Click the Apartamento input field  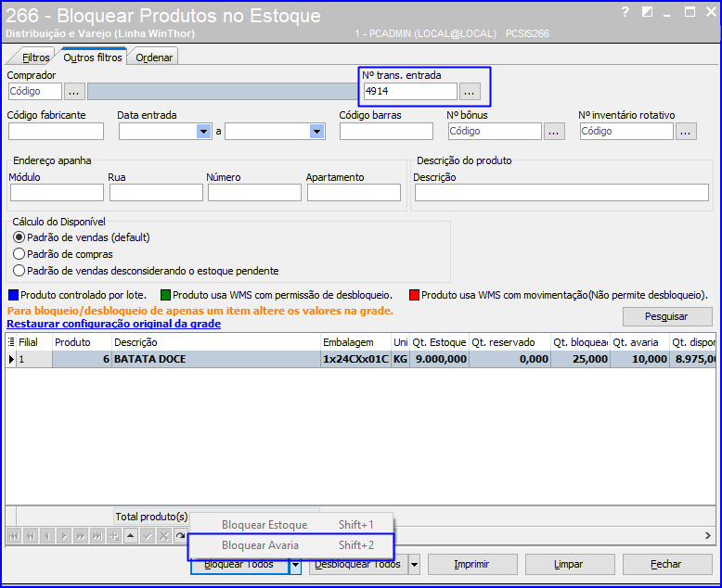(355, 193)
